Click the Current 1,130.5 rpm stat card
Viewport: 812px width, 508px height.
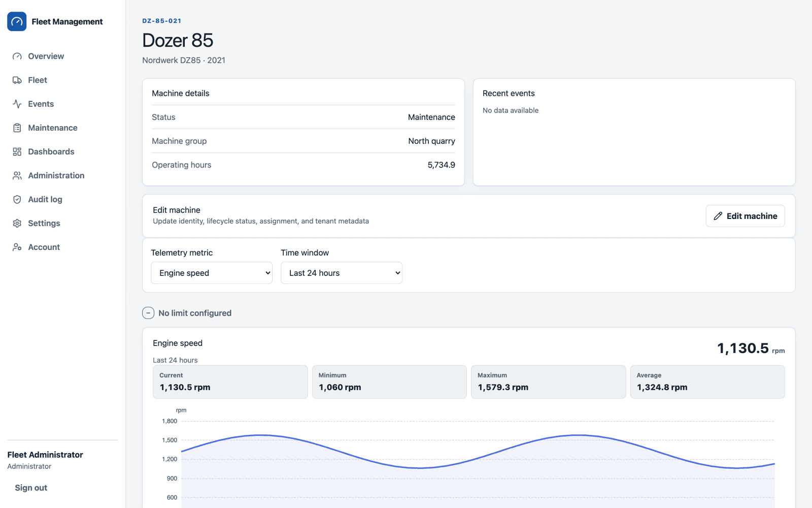(x=230, y=382)
